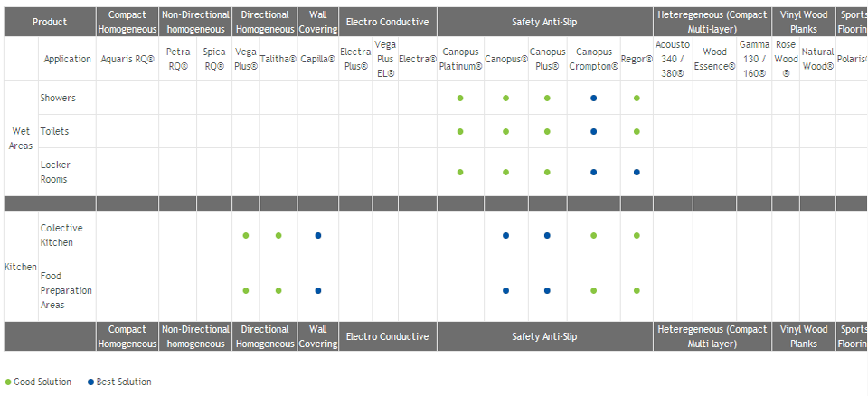Click the blue Showers dot under Canopus Crompton
Viewport: 868px width, 396px height.
click(x=593, y=98)
